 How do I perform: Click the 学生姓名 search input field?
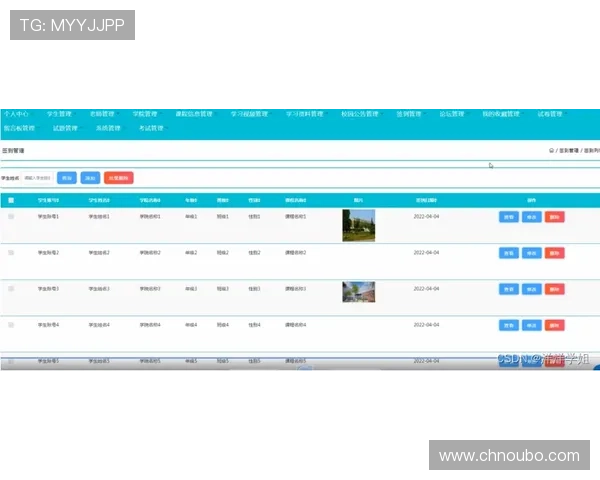38,177
